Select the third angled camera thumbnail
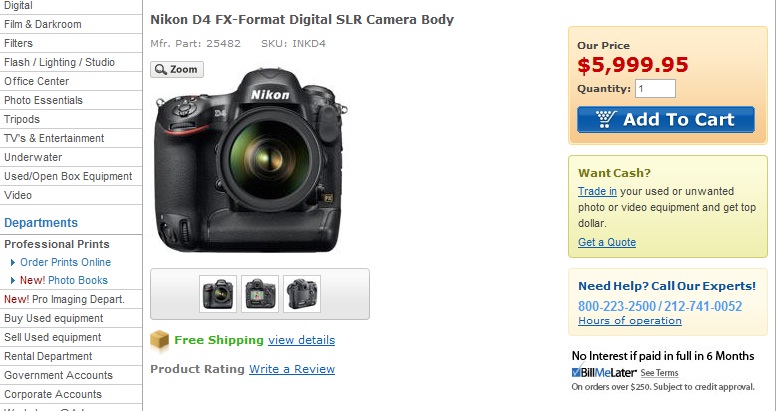 coord(302,294)
